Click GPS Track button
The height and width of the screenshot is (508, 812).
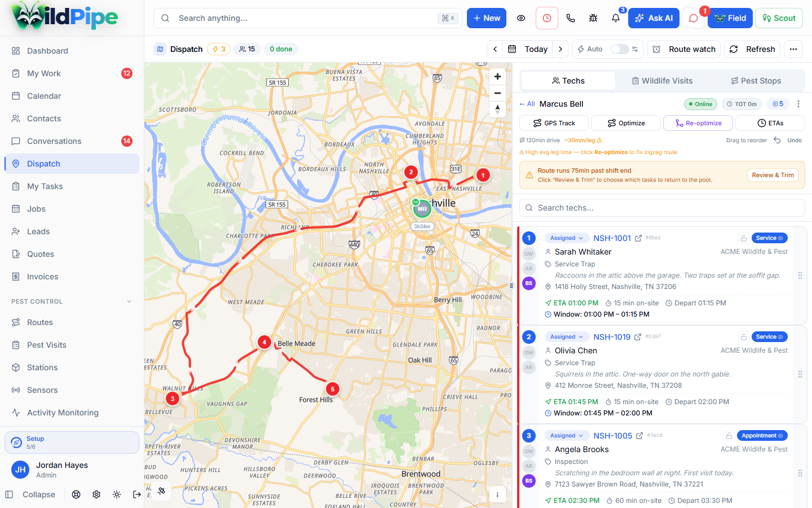(554, 123)
